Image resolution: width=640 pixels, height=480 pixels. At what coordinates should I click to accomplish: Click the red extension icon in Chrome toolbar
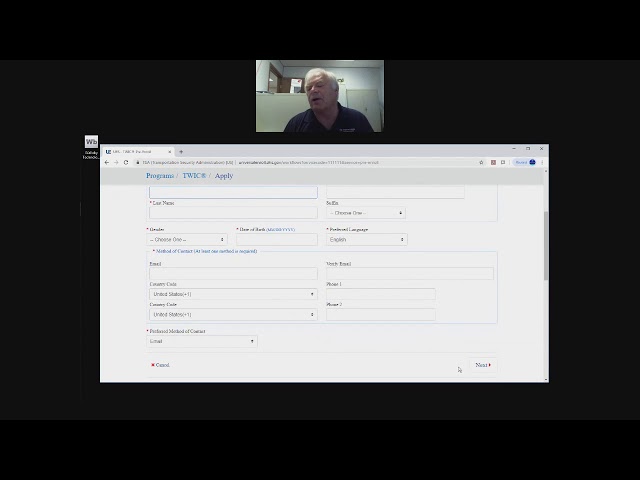(x=493, y=162)
